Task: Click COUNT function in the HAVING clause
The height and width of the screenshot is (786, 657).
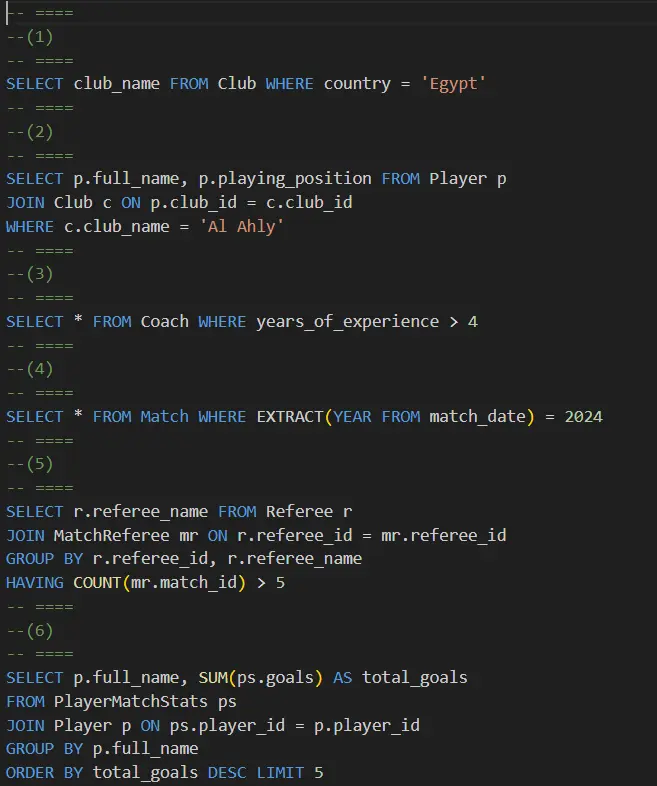Action: pyautogui.click(x=97, y=583)
